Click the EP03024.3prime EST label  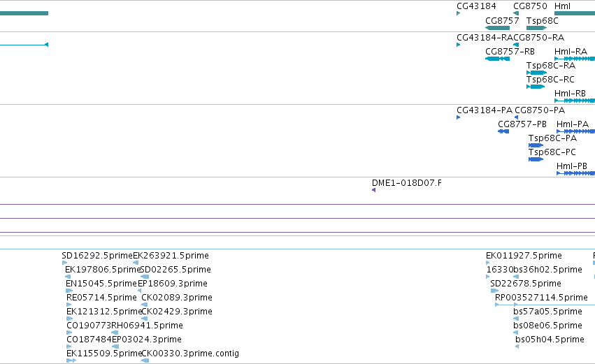(x=146, y=340)
